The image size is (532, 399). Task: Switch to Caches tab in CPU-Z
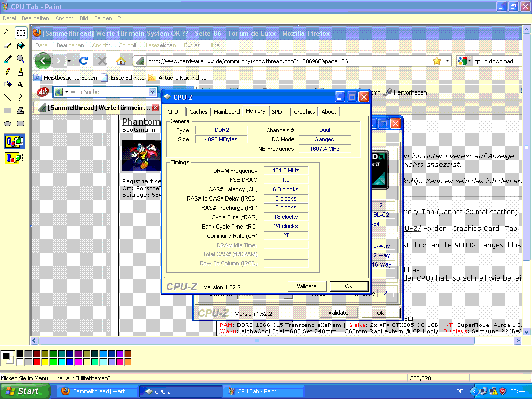(x=198, y=112)
